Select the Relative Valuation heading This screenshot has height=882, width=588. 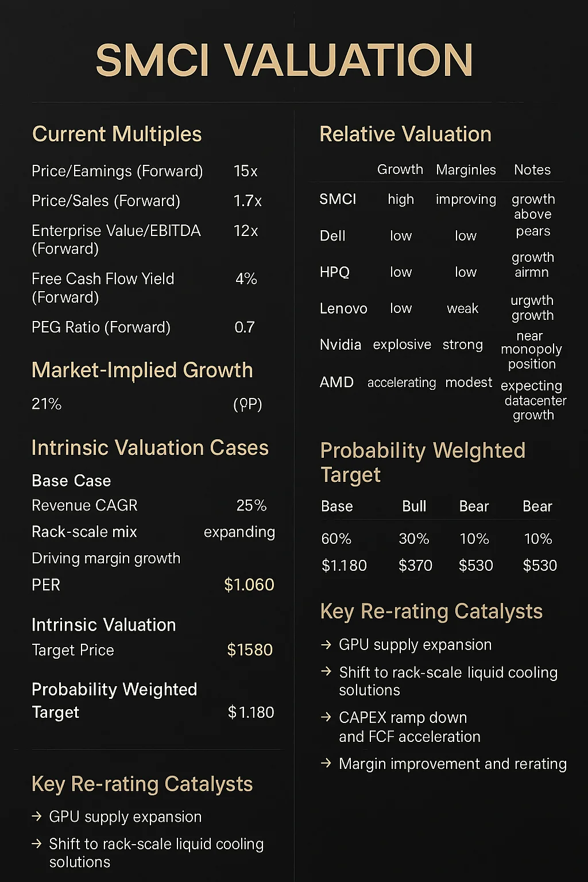click(x=405, y=134)
